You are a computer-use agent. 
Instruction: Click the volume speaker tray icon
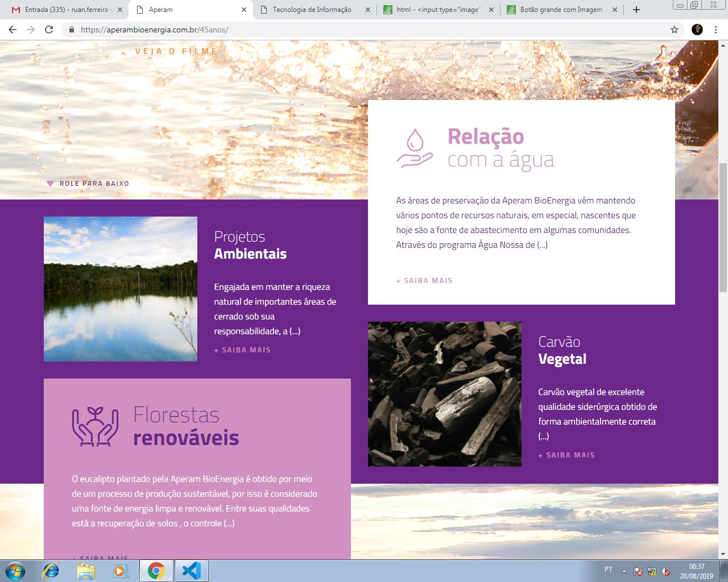pyautogui.click(x=665, y=571)
